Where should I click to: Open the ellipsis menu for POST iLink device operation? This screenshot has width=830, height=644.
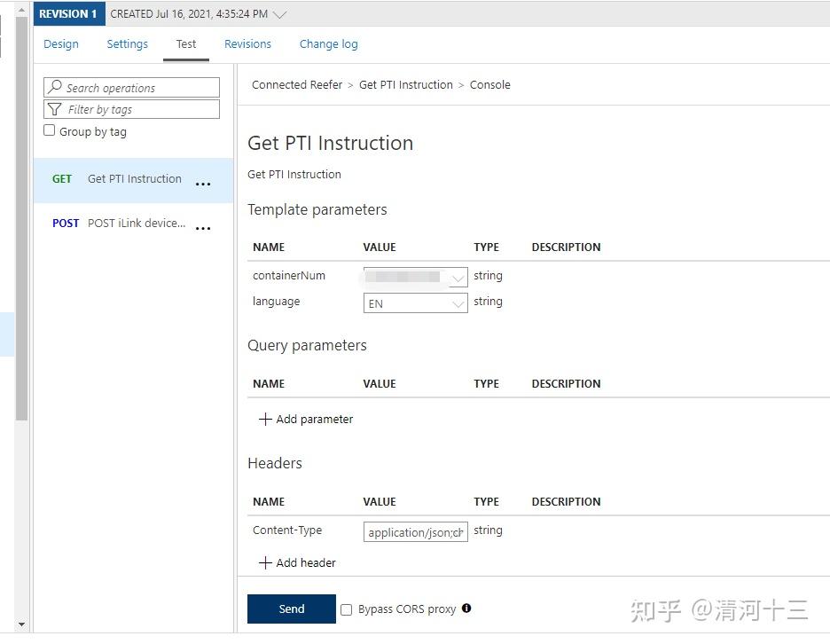203,227
